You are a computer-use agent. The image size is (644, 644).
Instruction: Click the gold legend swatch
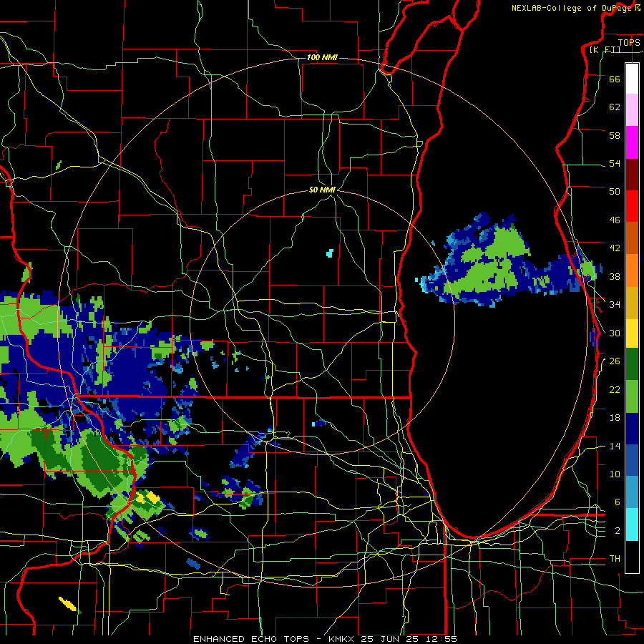tap(632, 303)
